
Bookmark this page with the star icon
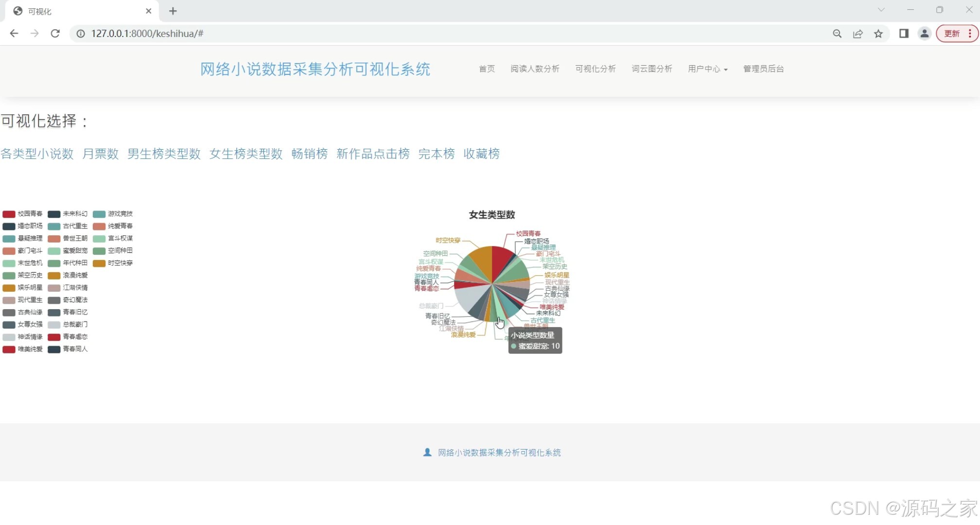click(878, 34)
